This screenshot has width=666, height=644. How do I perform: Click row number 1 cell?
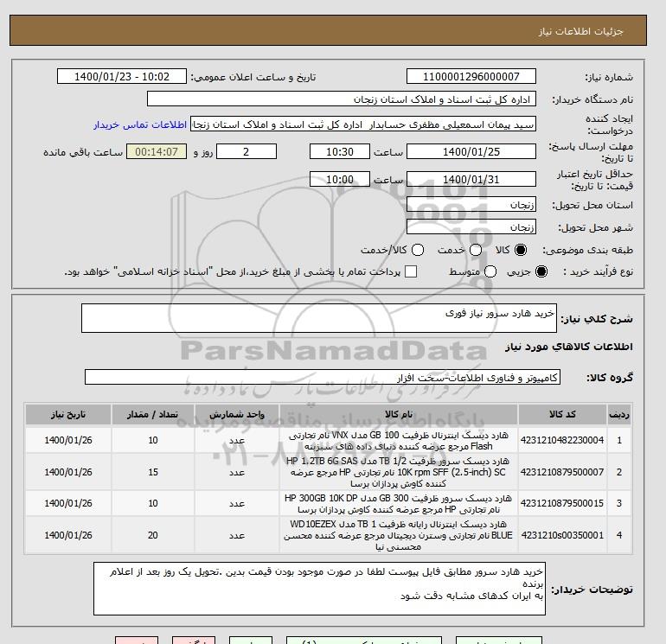point(619,440)
